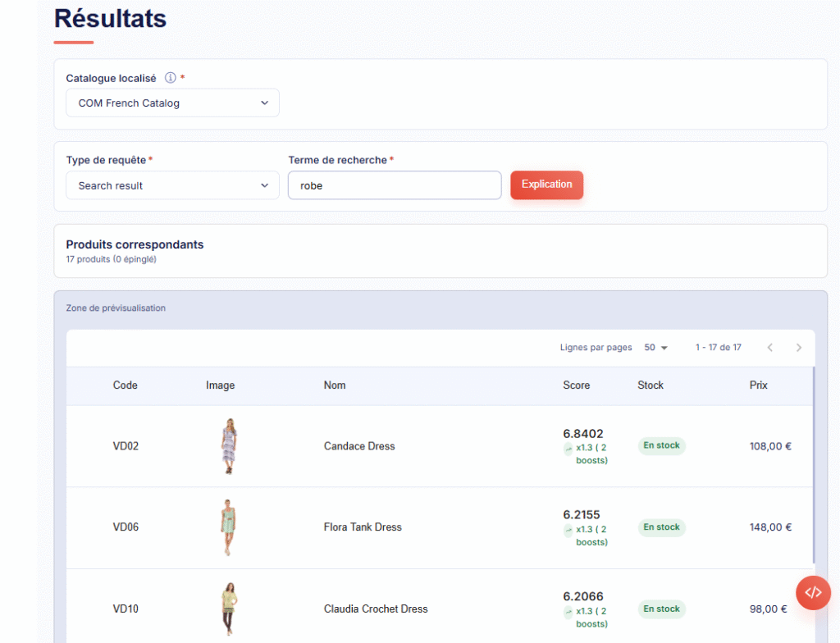Image resolution: width=840 pixels, height=643 pixels.
Task: Click boost arrow icon for Claudia Crochet Dress
Action: 568,612
